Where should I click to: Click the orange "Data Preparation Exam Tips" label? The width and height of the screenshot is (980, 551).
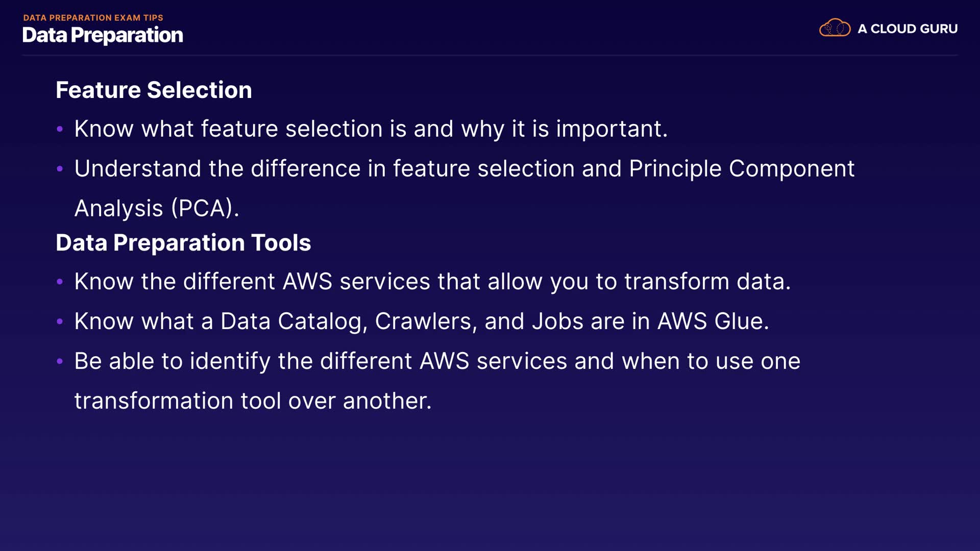(x=93, y=18)
